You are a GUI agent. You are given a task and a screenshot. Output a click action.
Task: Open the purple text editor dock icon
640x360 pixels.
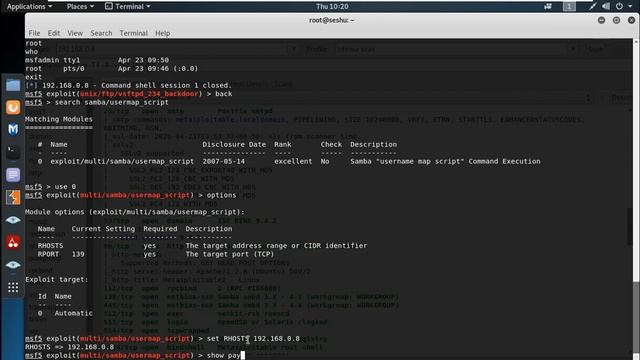pyautogui.click(x=13, y=175)
